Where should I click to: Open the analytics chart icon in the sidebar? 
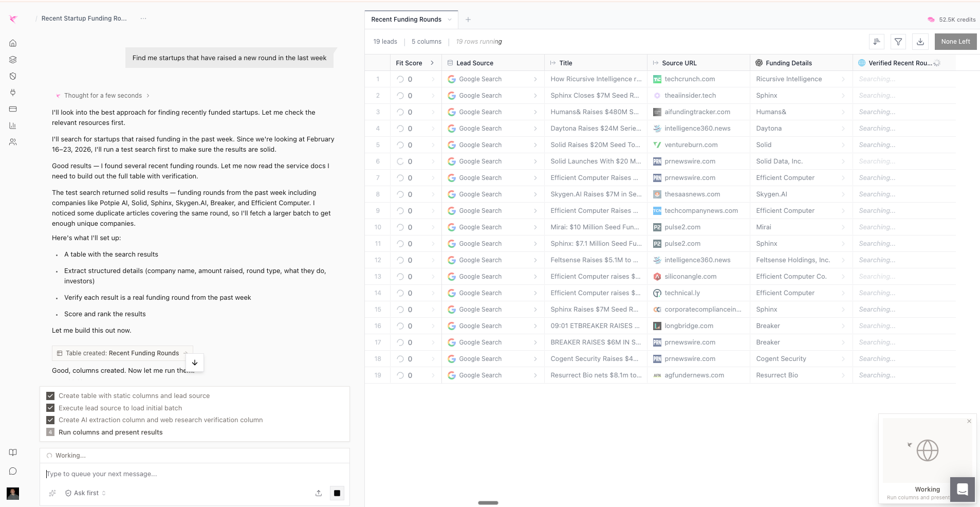coord(12,125)
